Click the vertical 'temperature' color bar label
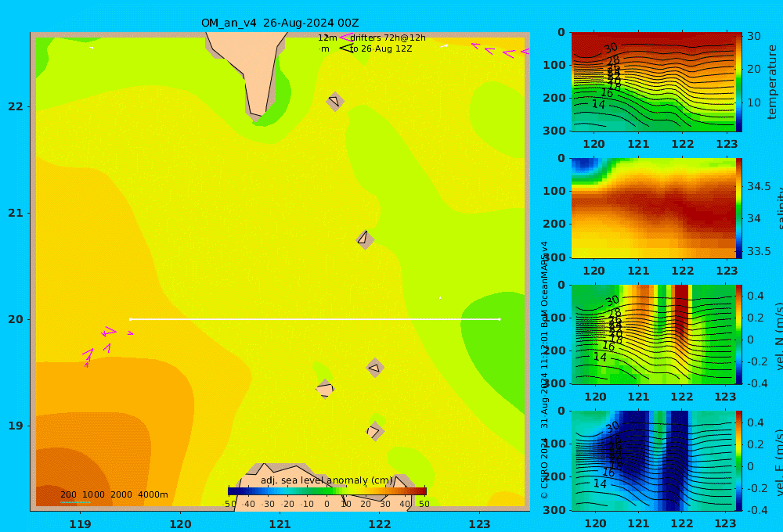 click(773, 82)
